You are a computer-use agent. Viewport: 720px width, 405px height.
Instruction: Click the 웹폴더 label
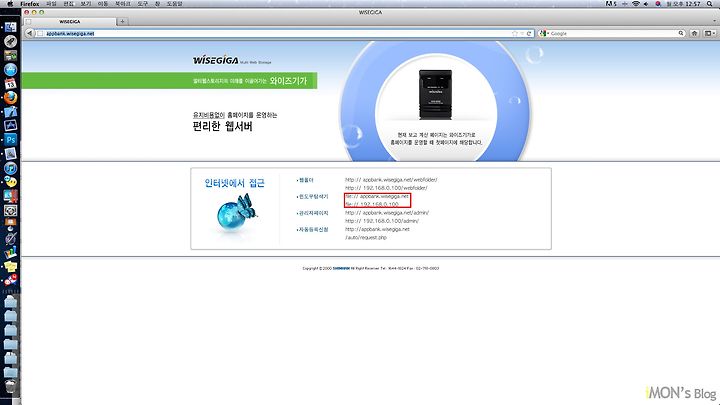click(x=306, y=180)
